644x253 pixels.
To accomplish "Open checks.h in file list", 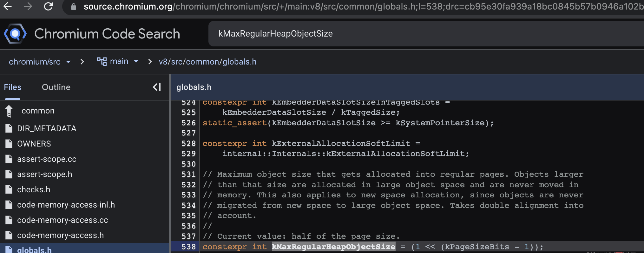I will [x=34, y=189].
